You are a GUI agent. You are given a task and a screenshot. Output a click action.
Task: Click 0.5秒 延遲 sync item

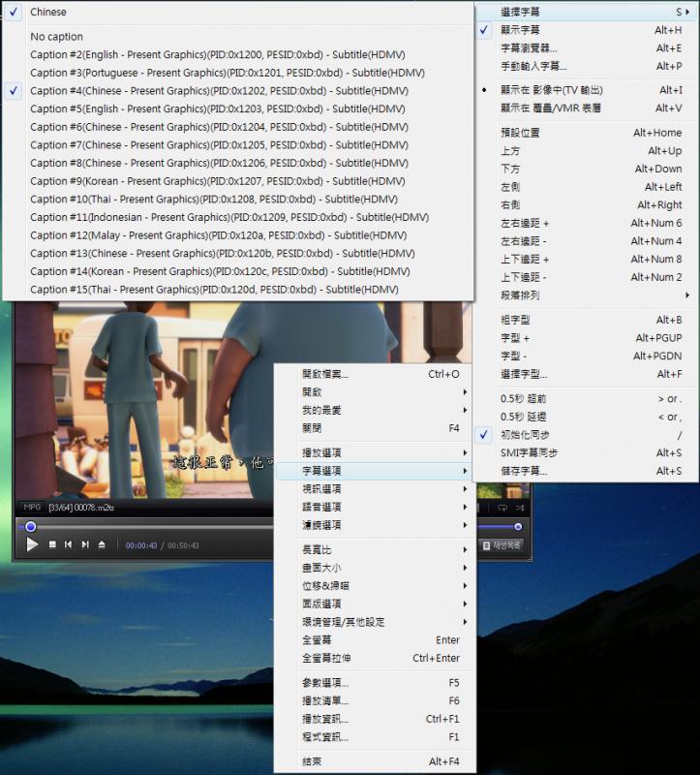(x=586, y=417)
